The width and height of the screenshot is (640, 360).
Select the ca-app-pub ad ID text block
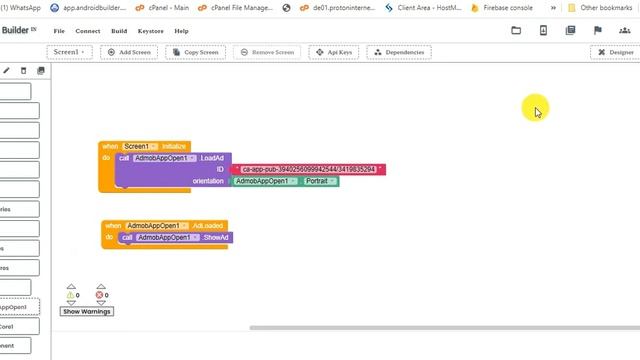309,169
